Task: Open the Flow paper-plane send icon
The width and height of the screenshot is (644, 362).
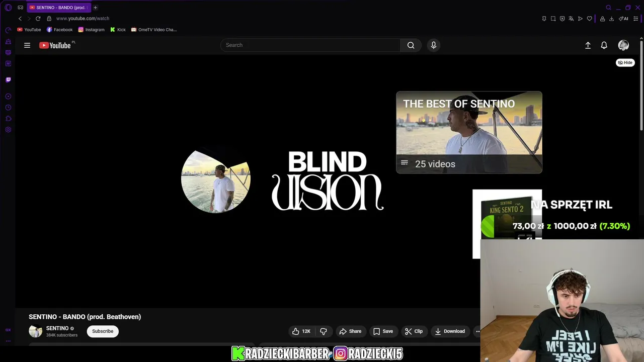Action: tap(580, 19)
